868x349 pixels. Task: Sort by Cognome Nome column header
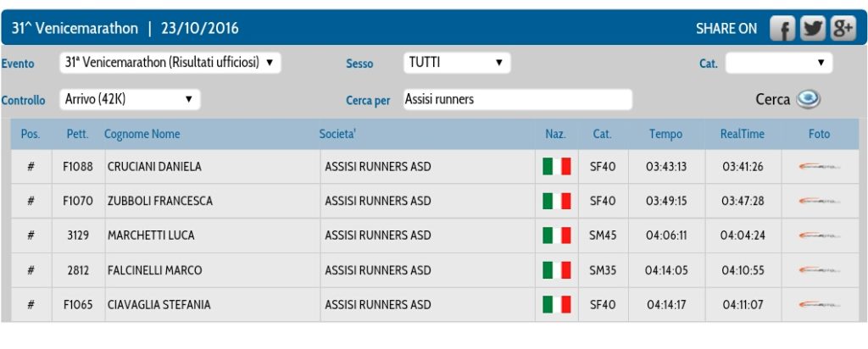pyautogui.click(x=142, y=134)
